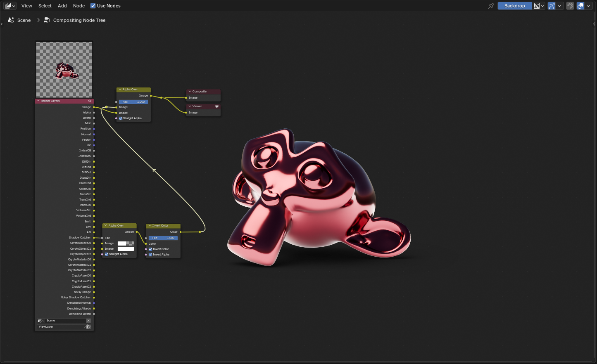Viewport: 597px width, 364px height.
Task: Open the Node menu
Action: click(x=79, y=6)
